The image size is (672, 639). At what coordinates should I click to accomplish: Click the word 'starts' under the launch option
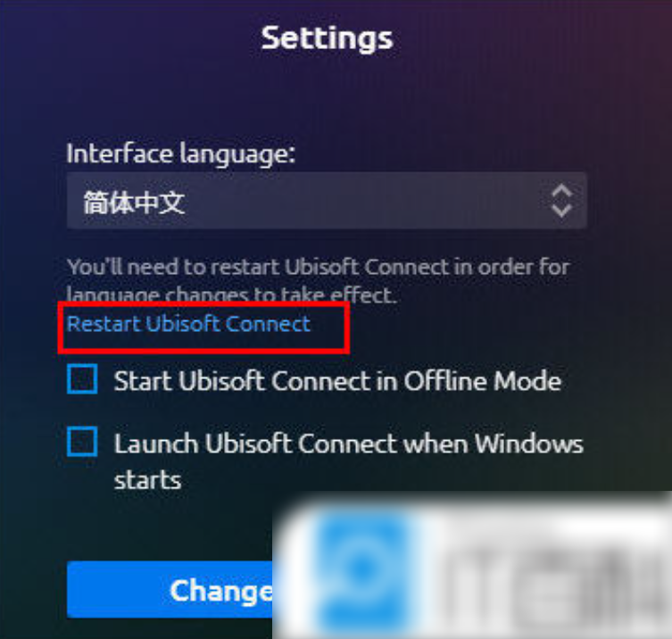coord(148,480)
